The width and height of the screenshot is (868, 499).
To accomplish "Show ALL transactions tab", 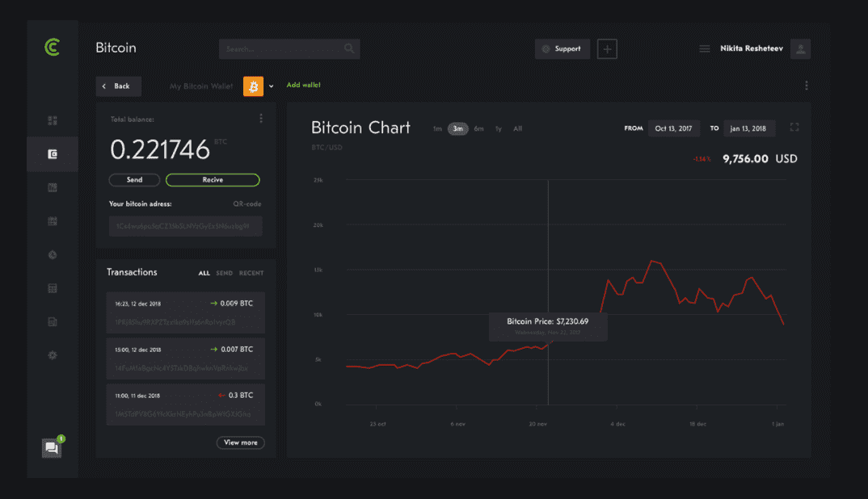I will coord(204,273).
